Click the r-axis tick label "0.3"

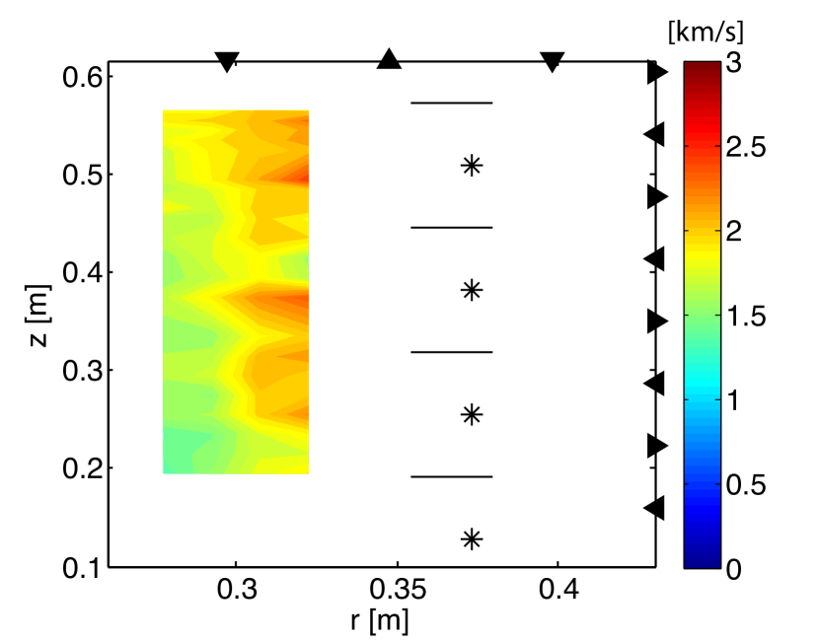coord(237,589)
